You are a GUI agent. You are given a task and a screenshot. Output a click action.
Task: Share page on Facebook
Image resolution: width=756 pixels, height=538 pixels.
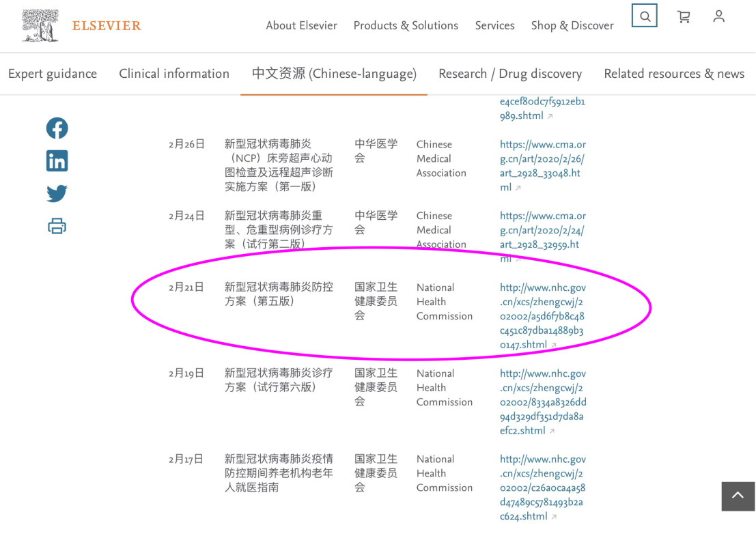[57, 128]
